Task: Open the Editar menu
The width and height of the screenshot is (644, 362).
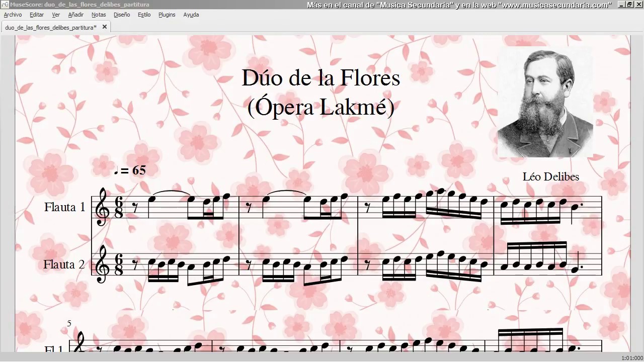Action: point(37,15)
